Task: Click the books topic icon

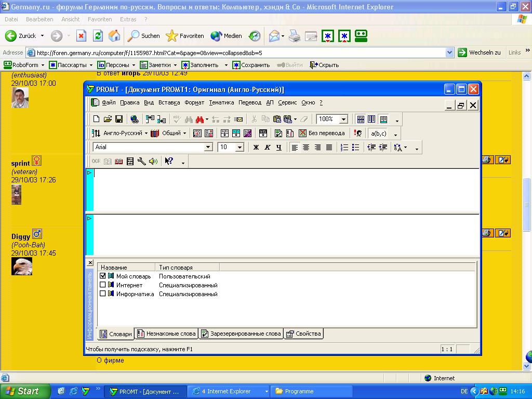Action: click(155, 134)
